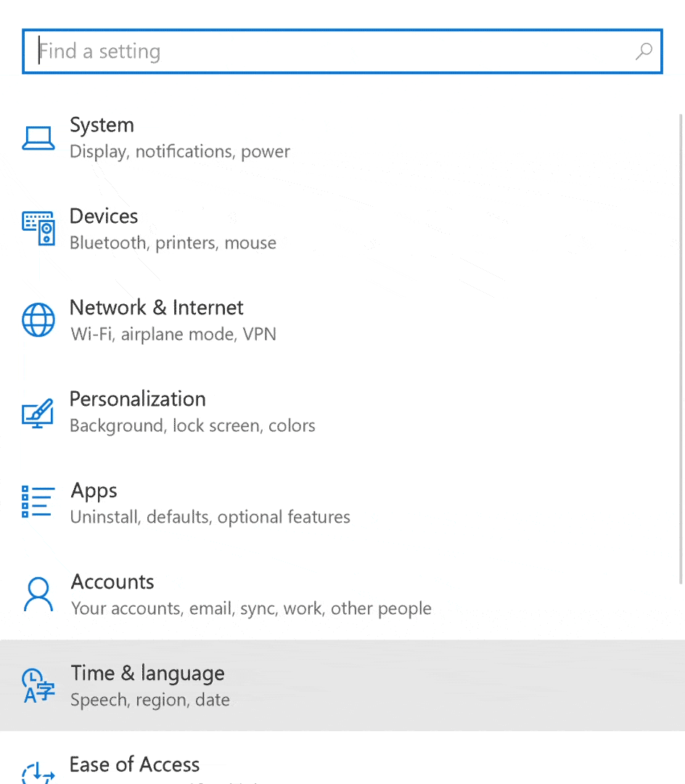Screen dimensions: 685x784
Task: Select the highlighted Time & language category
Action: pos(147,673)
